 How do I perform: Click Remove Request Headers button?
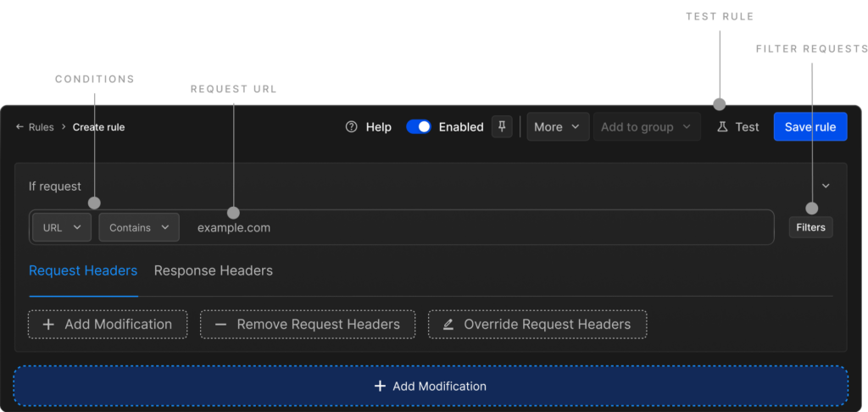[307, 325]
